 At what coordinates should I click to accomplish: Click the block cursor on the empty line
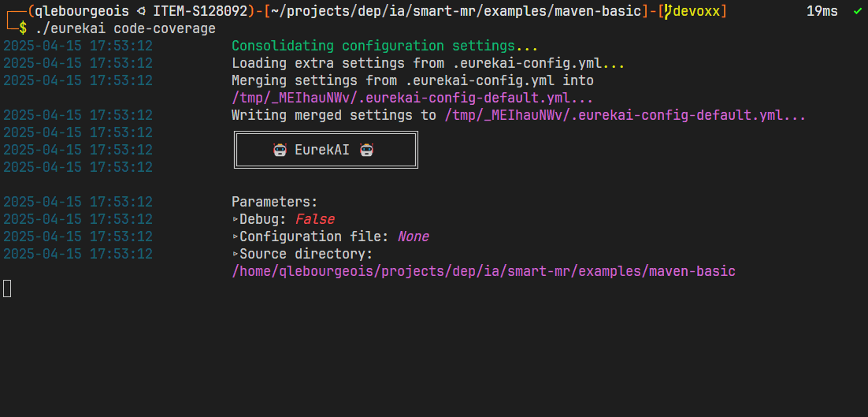tap(7, 289)
